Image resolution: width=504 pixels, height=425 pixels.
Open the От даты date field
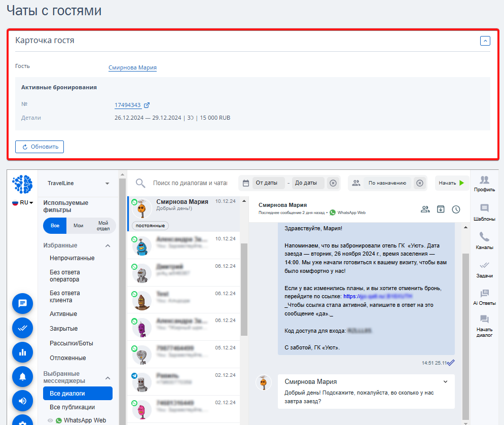268,183
